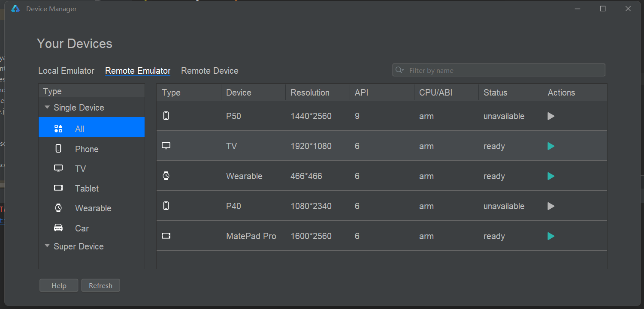Click the TV type icon in TV row

[166, 146]
